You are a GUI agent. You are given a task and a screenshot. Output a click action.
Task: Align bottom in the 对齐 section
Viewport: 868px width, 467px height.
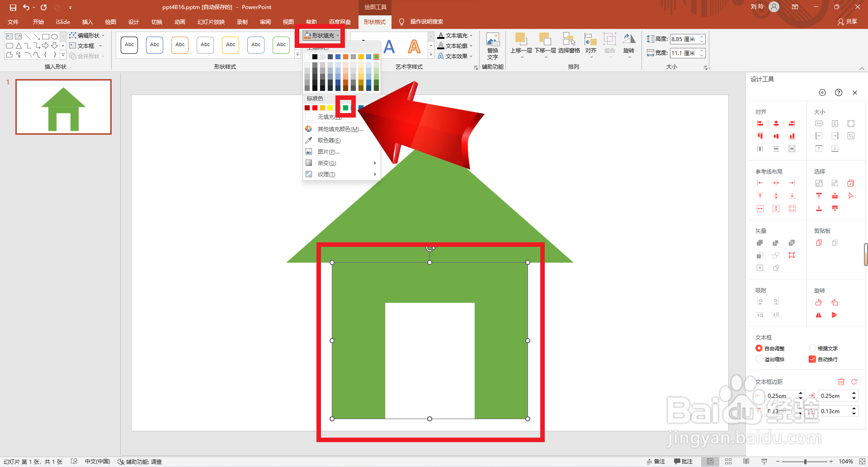pyautogui.click(x=792, y=136)
